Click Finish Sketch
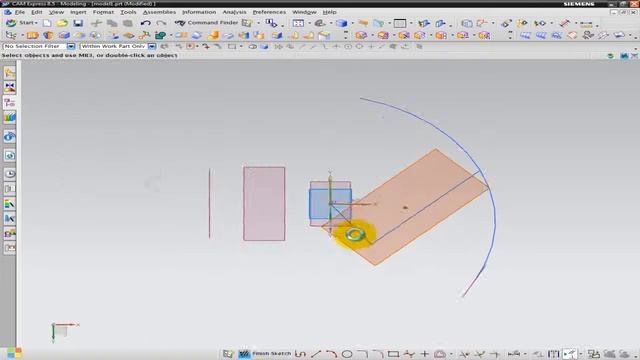The height and width of the screenshot is (360, 640). click(x=265, y=353)
